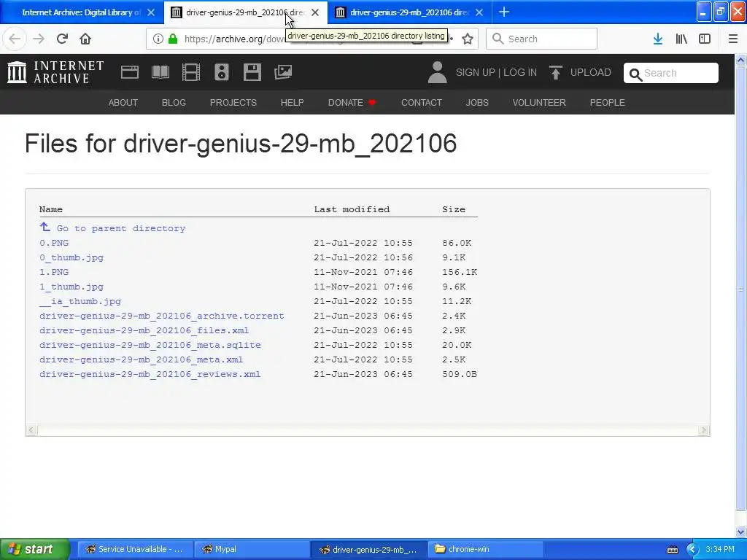Image resolution: width=747 pixels, height=560 pixels.
Task: Open the Software floppy disk icon
Action: click(x=252, y=72)
